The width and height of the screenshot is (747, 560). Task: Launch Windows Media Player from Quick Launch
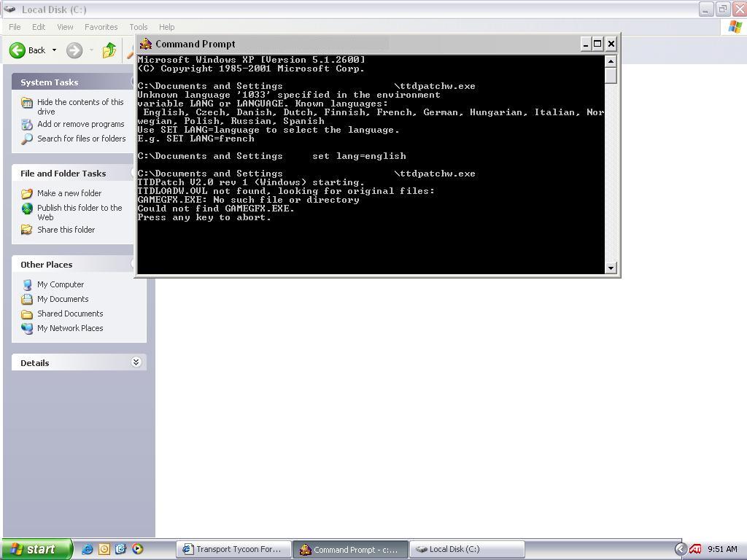137,549
